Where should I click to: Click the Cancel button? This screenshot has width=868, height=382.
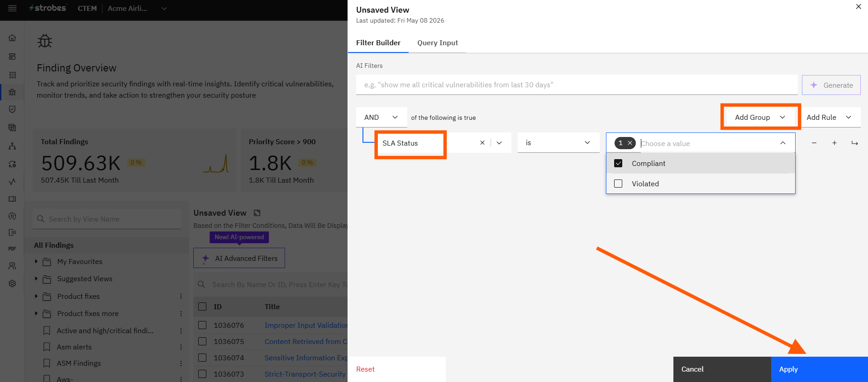click(722, 369)
